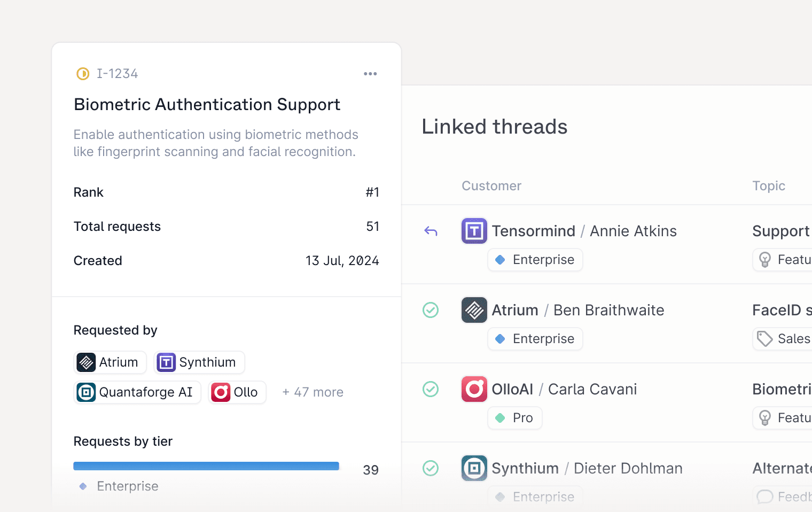Click the tag icon next to Sales
The width and height of the screenshot is (812, 512).
765,339
